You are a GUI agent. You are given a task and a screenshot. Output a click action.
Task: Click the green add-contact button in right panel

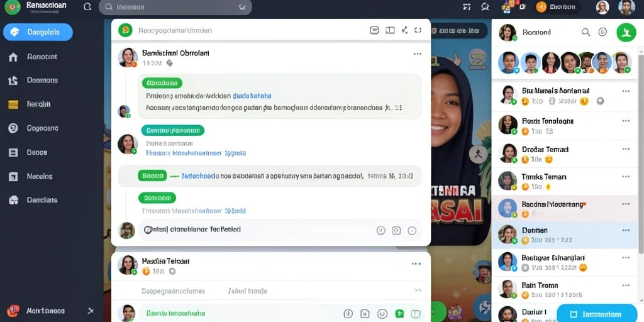[626, 32]
